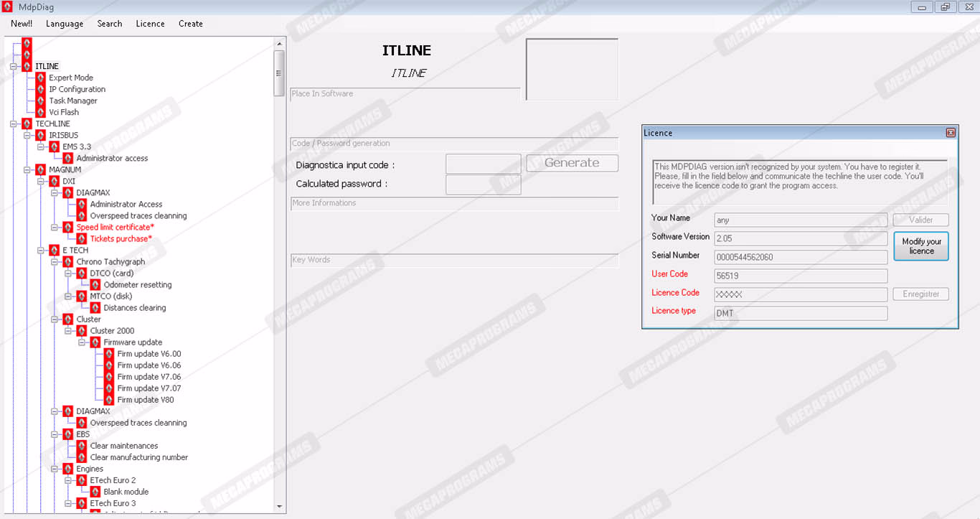Close the Licence dialog
Screen dimensions: 980x519
(951, 133)
